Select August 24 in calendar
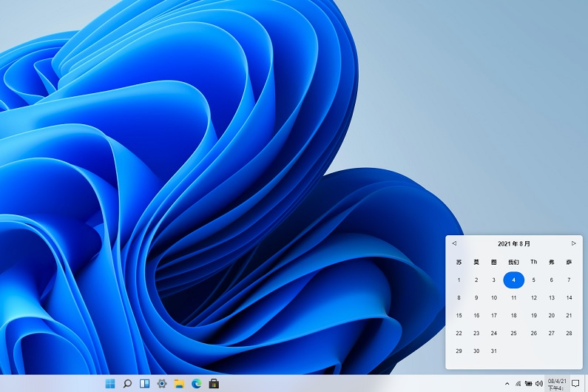Viewport: 588px width, 392px height. pos(494,333)
